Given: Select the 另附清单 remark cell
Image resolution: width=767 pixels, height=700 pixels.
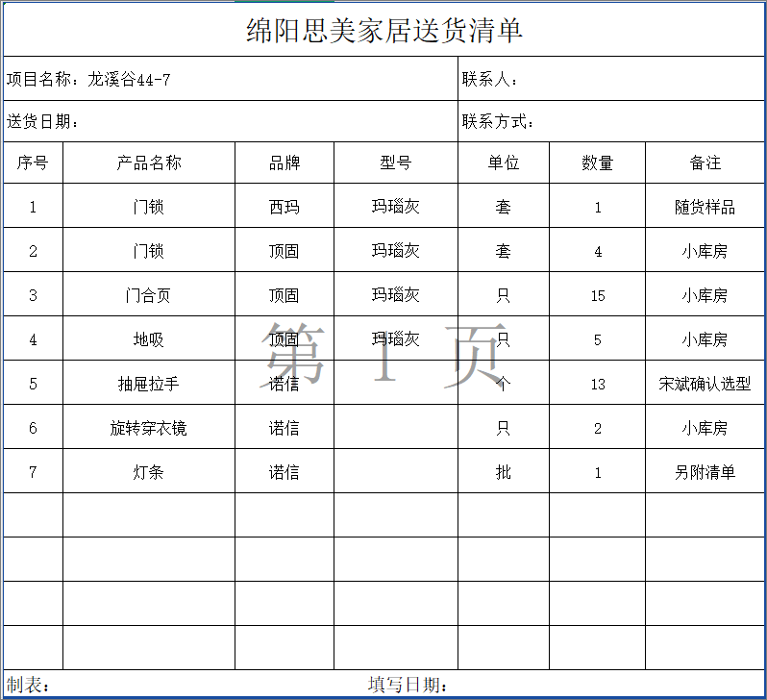Looking at the screenshot, I should [705, 471].
